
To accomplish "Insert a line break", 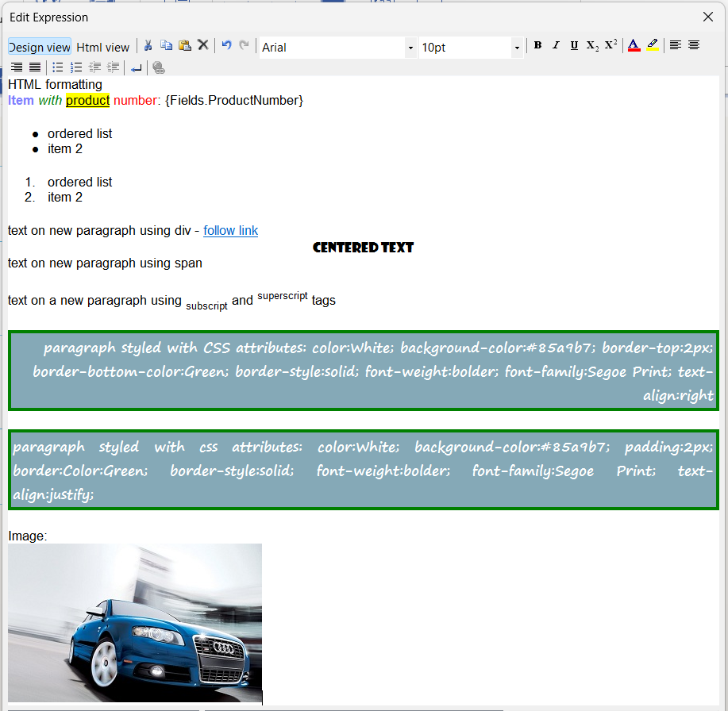I will [x=136, y=67].
